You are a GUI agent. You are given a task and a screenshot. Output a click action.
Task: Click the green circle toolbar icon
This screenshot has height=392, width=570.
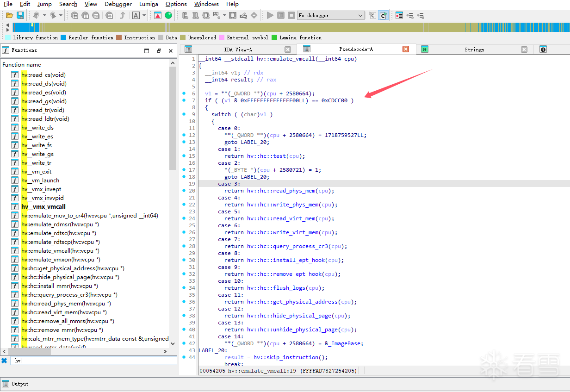click(x=168, y=15)
